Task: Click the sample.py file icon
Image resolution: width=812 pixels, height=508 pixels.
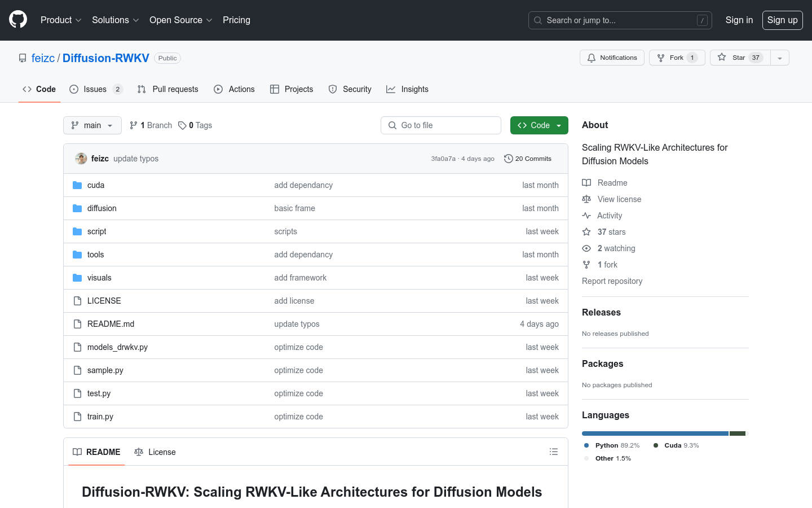Action: [77, 370]
